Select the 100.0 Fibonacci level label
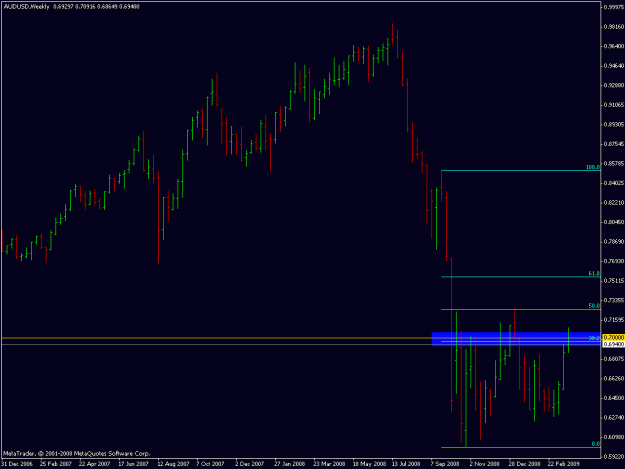 coord(593,167)
